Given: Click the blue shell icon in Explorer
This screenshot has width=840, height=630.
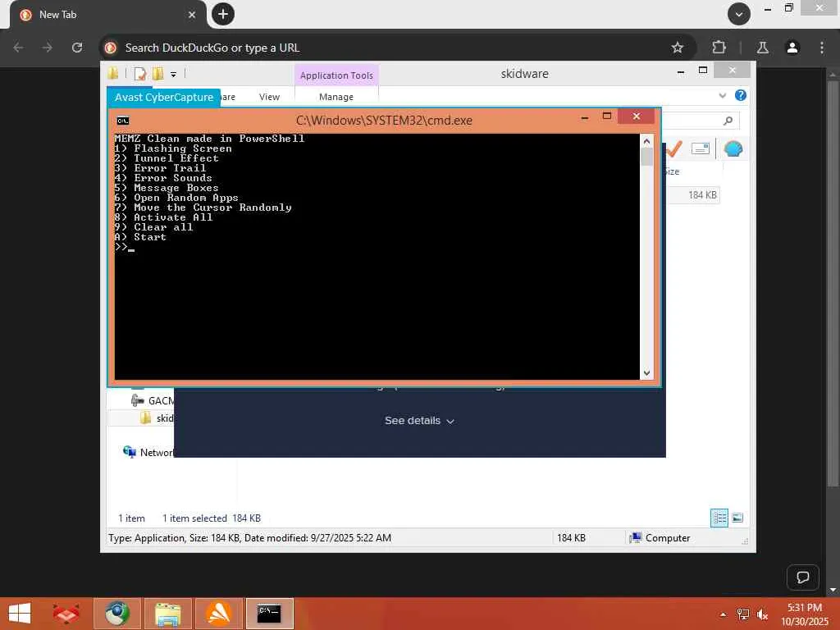Looking at the screenshot, I should [x=733, y=149].
